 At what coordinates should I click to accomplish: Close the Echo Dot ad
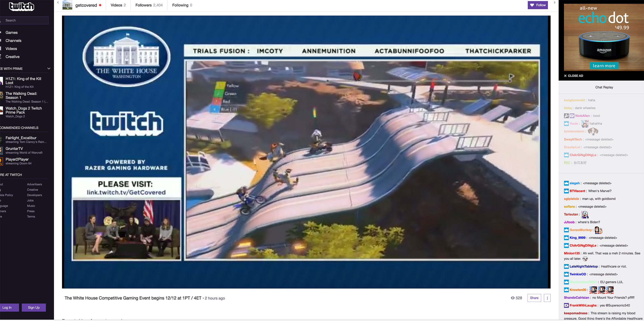click(573, 76)
